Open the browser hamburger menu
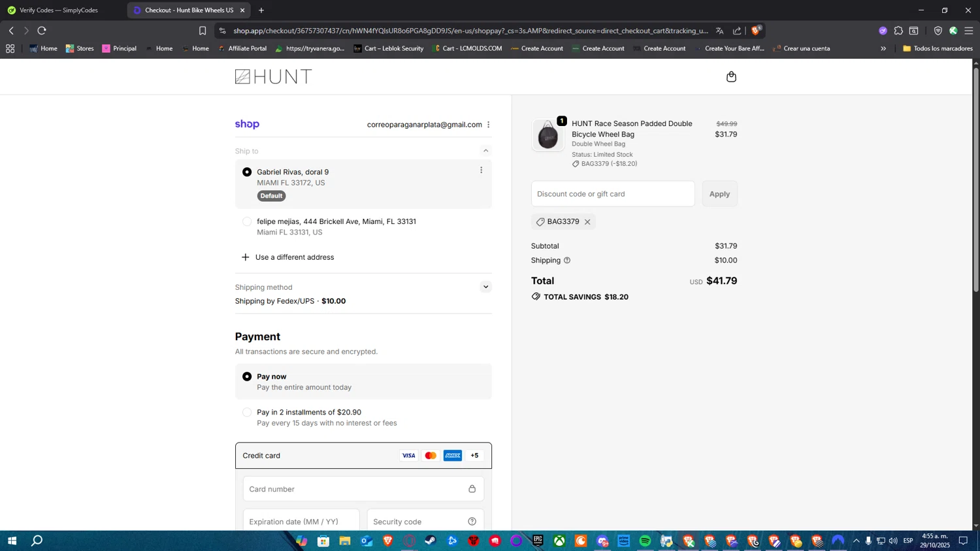Viewport: 980px width, 551px height. pyautogui.click(x=969, y=31)
